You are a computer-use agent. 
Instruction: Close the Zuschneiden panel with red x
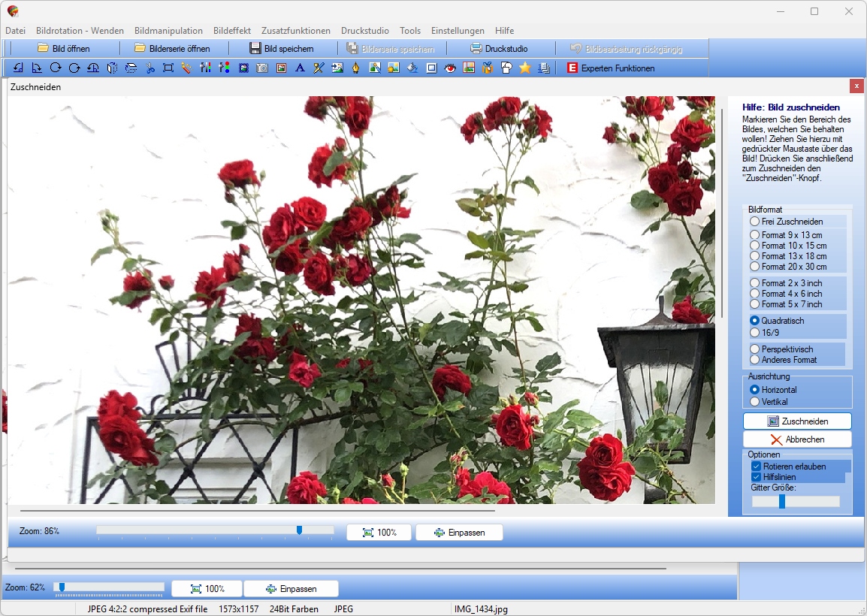click(856, 86)
